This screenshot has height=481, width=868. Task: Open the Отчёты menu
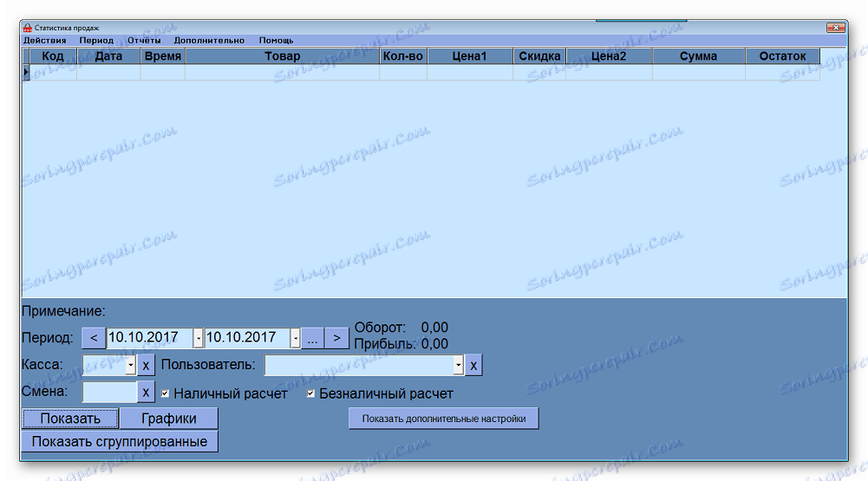tap(144, 41)
